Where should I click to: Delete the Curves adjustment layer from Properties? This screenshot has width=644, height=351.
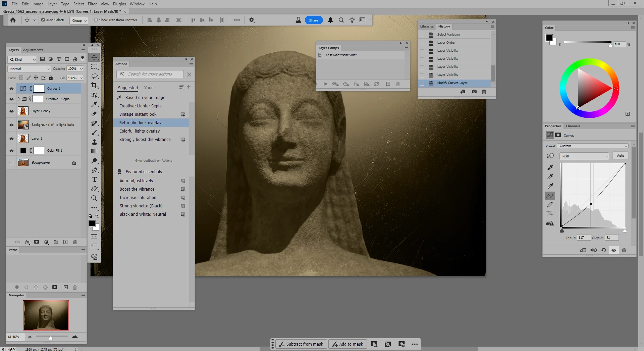point(624,250)
